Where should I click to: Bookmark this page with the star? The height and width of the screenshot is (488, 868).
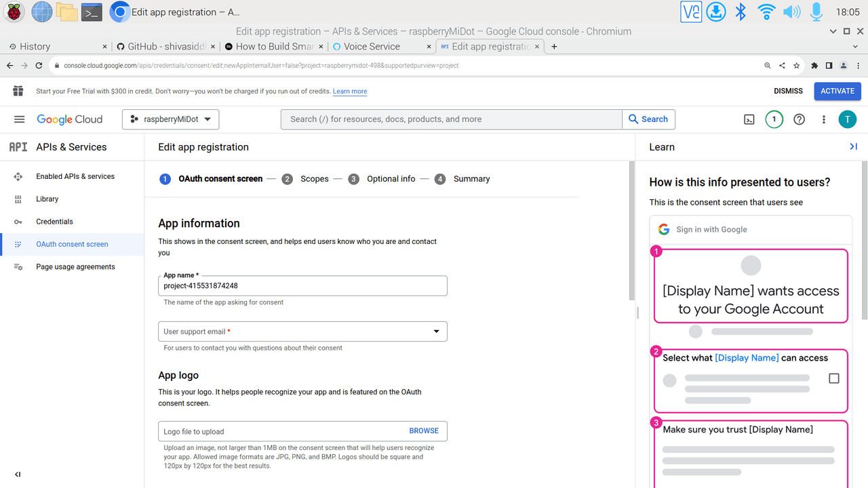pos(796,66)
